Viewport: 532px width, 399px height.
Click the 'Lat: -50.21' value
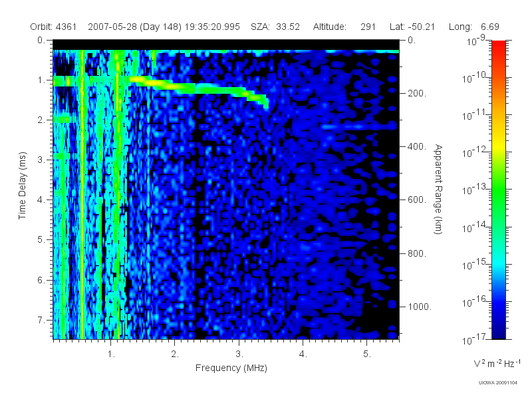click(412, 27)
